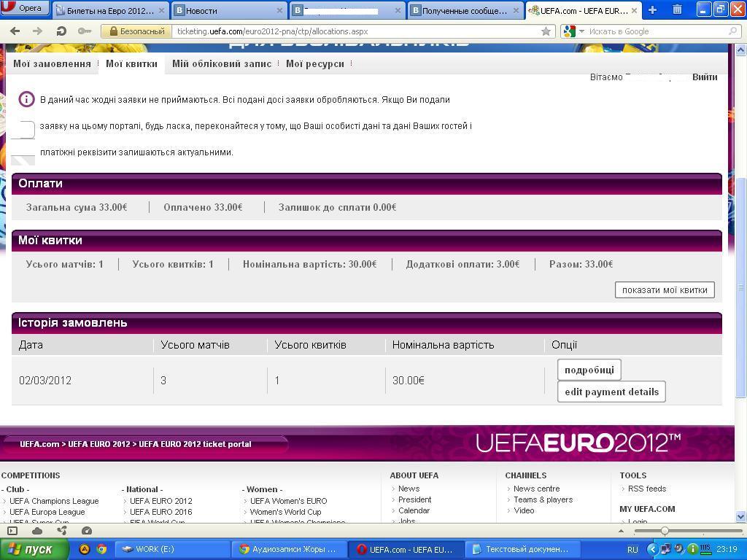Screen dimensions: 747x560
Task: Click the Opera Turbo speedometer icon
Action: (87, 531)
